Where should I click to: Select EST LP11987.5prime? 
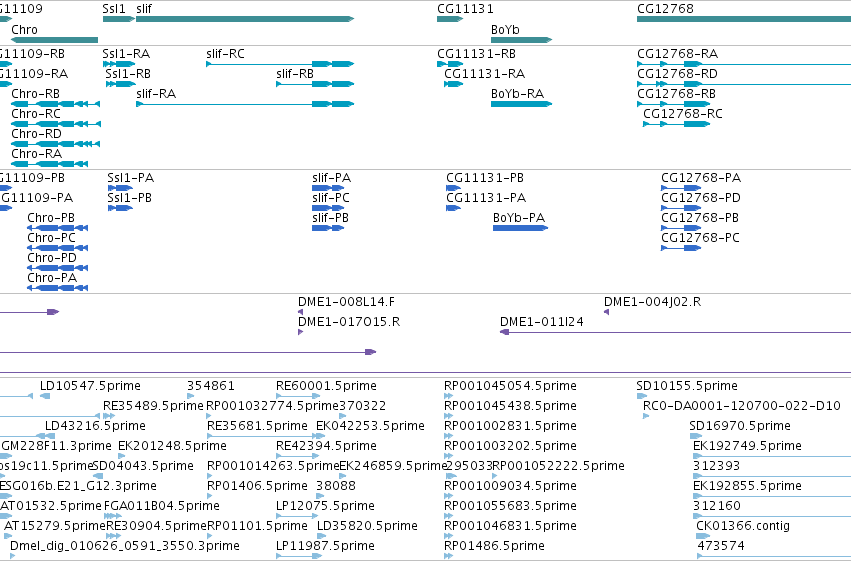(x=325, y=547)
